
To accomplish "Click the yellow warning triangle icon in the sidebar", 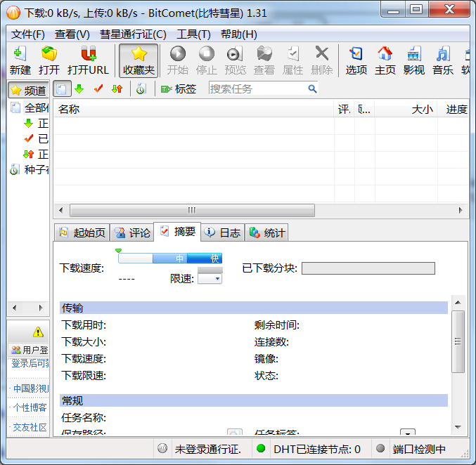I will click(38, 332).
